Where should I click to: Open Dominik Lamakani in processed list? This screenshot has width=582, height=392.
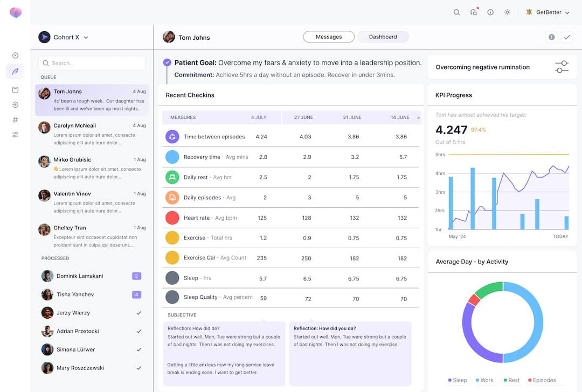click(x=80, y=276)
